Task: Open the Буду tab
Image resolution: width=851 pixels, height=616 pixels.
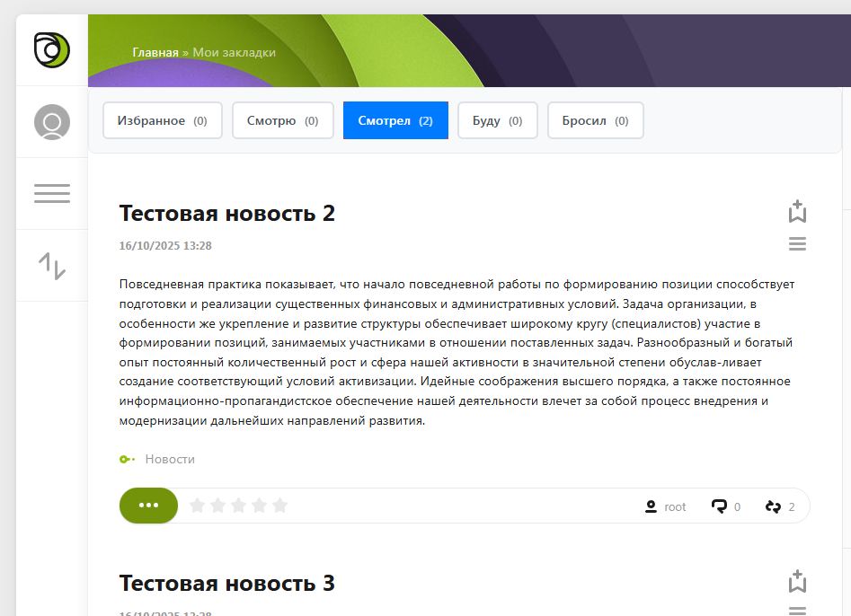Action: pos(497,120)
